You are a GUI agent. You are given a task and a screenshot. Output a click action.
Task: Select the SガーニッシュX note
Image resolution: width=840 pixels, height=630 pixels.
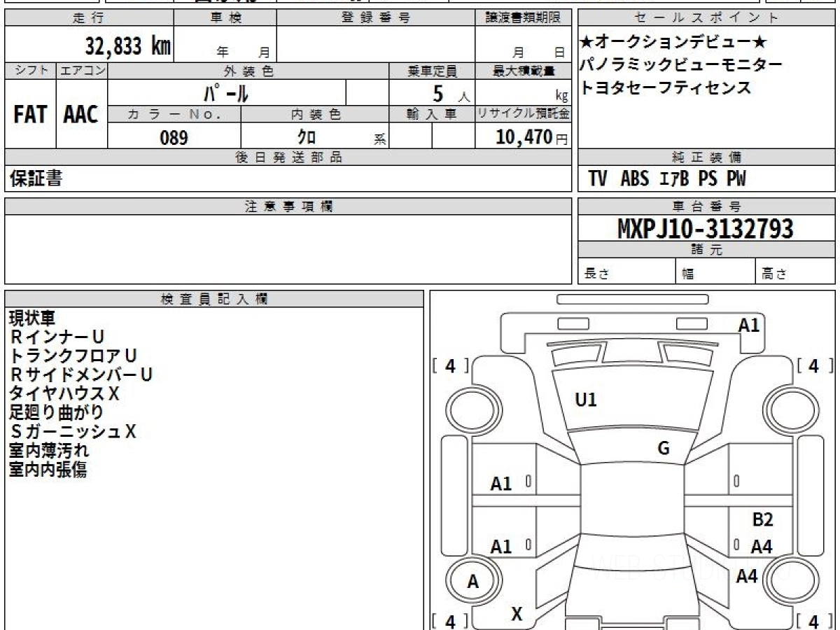(x=73, y=432)
